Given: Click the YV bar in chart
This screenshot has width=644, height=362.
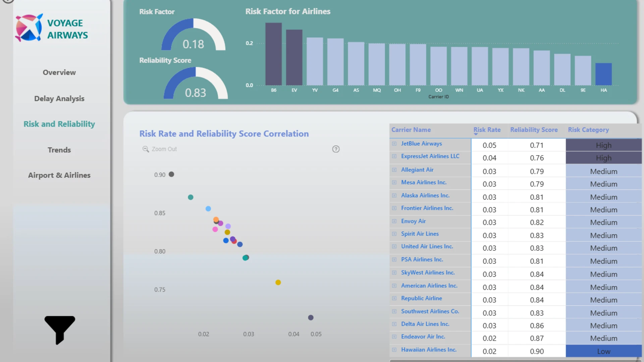Looking at the screenshot, I should 315,61.
